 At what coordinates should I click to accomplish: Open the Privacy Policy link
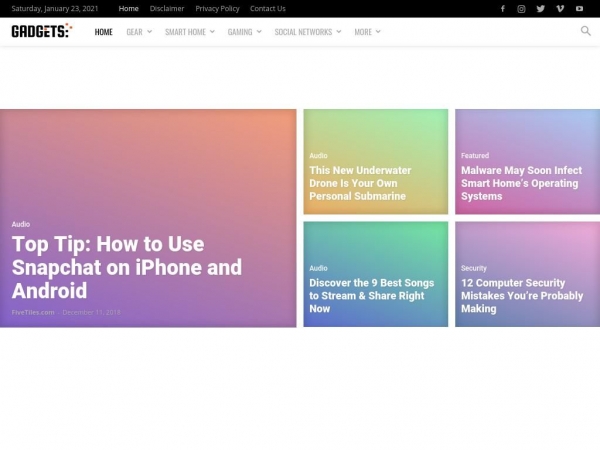tap(217, 8)
